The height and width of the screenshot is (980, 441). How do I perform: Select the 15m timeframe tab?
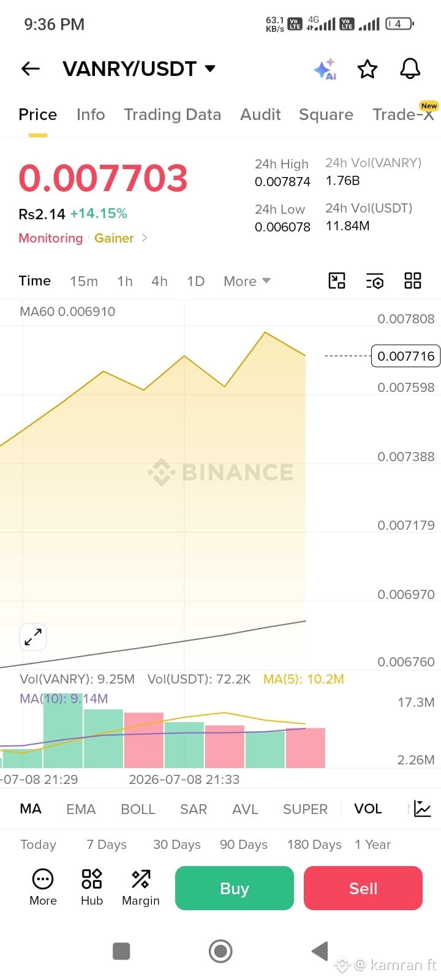click(84, 281)
